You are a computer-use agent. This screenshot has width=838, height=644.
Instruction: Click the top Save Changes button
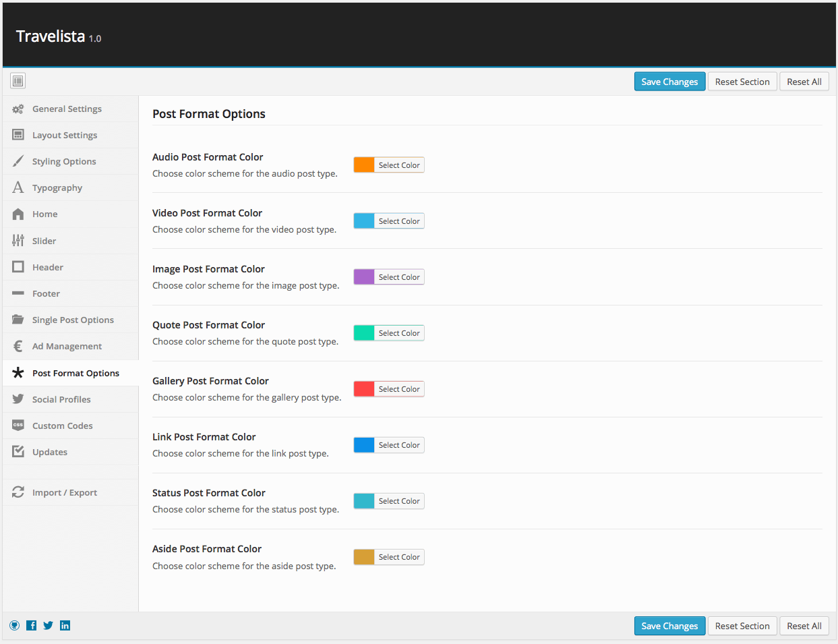point(669,82)
